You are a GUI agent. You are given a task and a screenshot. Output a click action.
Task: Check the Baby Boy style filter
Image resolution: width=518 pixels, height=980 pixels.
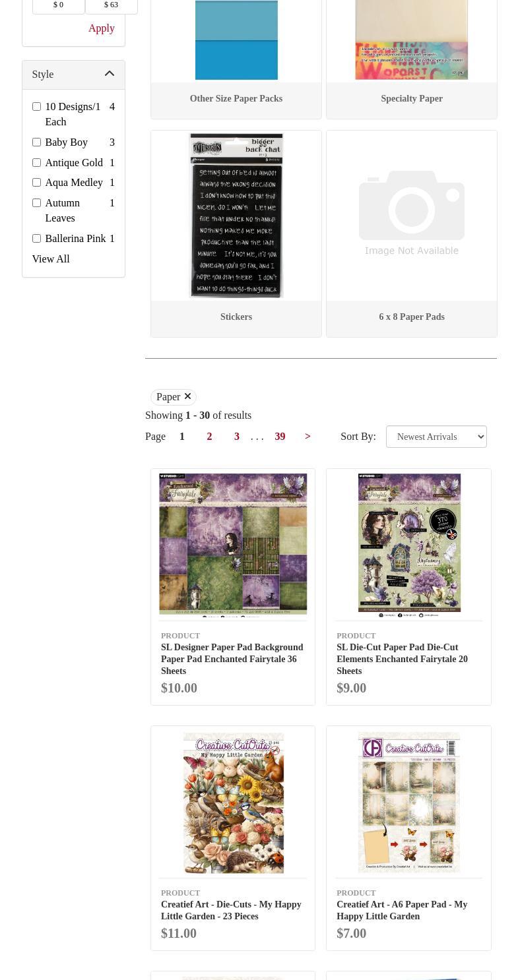pos(36,142)
